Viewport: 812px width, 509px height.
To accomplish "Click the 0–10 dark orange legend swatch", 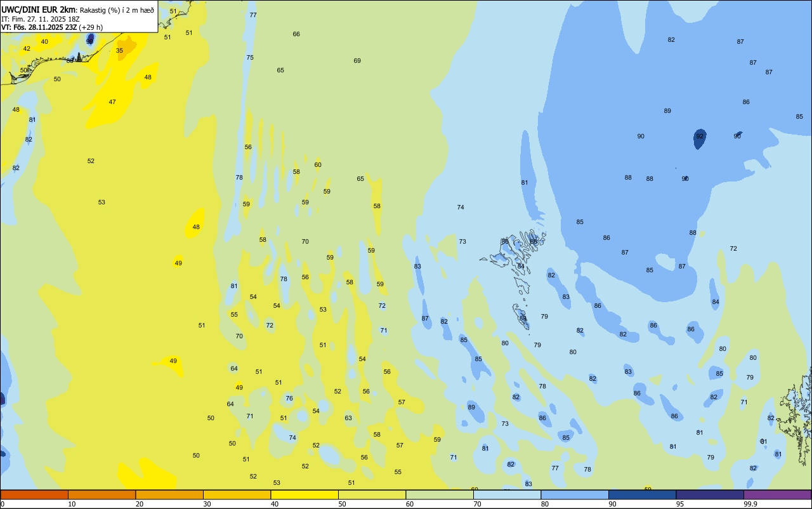I will (34, 494).
